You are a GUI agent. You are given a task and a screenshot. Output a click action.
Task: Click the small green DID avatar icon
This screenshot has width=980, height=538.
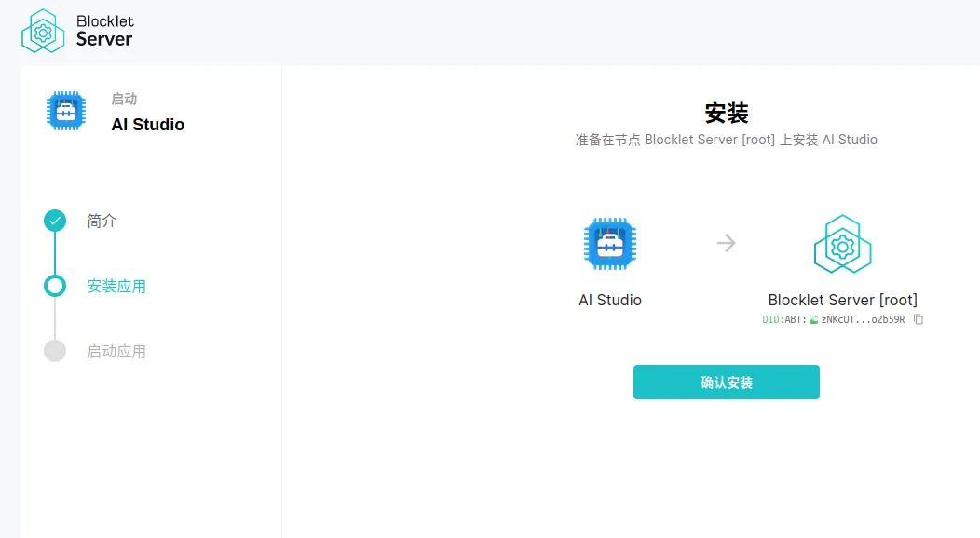tap(814, 319)
